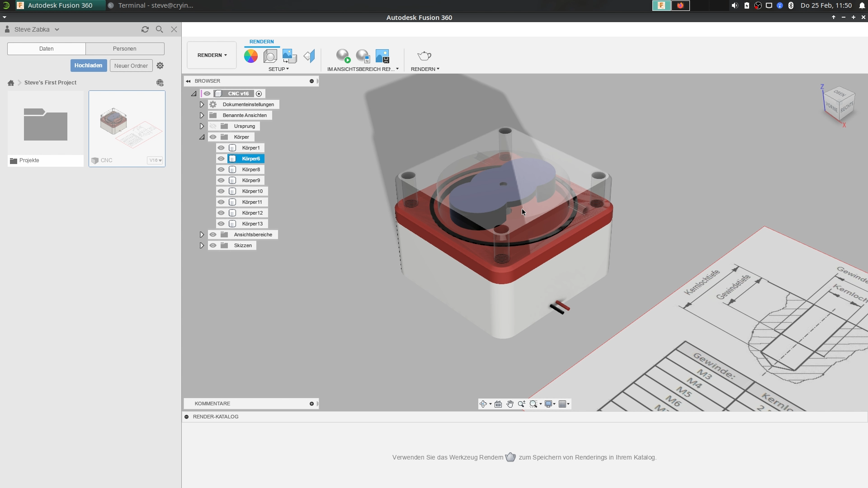The height and width of the screenshot is (488, 868).
Task: Click the Decal image tool icon
Action: point(289,56)
